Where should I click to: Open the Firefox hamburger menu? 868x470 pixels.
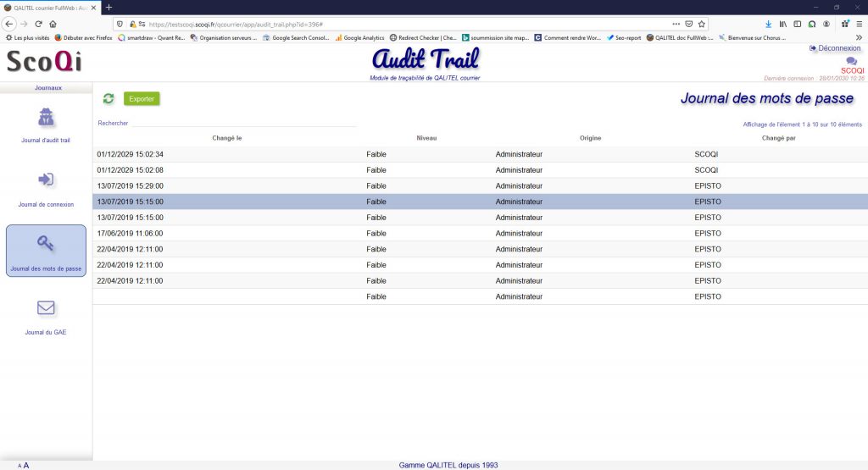(859, 24)
